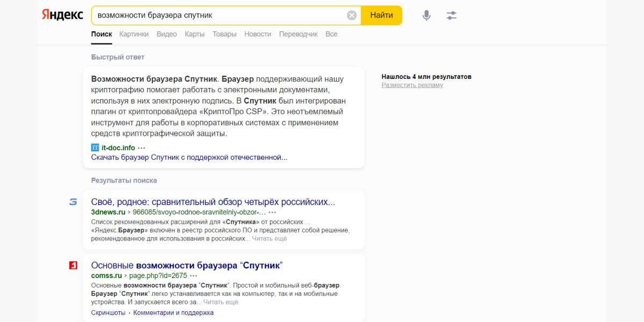Image resolution: width=644 pixels, height=322 pixels.
Task: Click 'Нашлось 4 млн результатов' text
Action: point(427,77)
